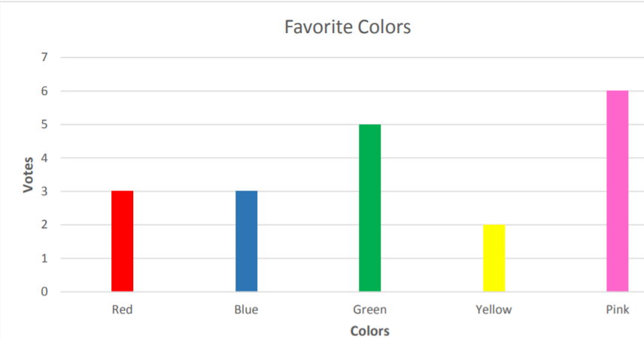Select the Favorite Colors chart title
Image resolution: width=644 pixels, height=339 pixels.
click(348, 27)
